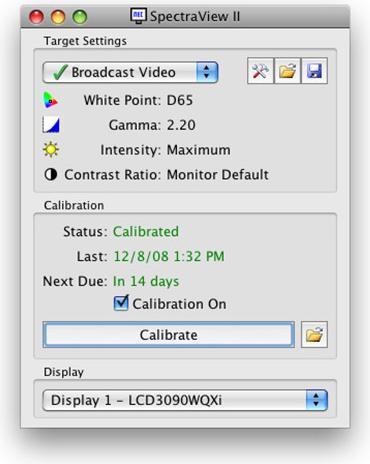370x464 pixels.
Task: Click the In 14 days due text
Action: click(x=146, y=281)
